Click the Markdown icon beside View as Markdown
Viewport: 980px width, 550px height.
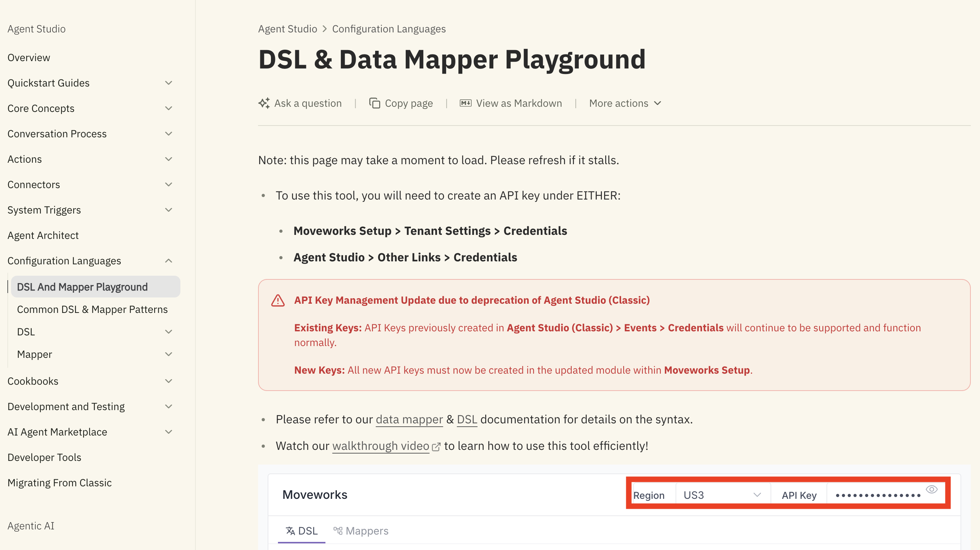465,103
